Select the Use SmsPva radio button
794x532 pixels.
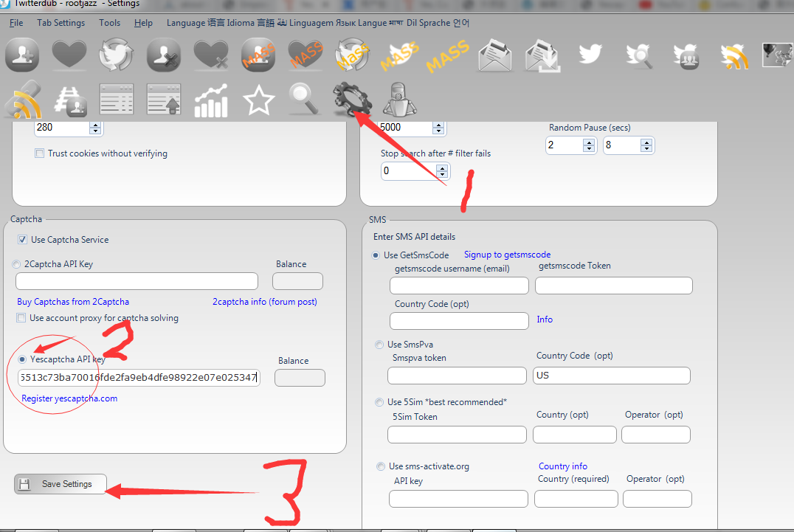379,344
